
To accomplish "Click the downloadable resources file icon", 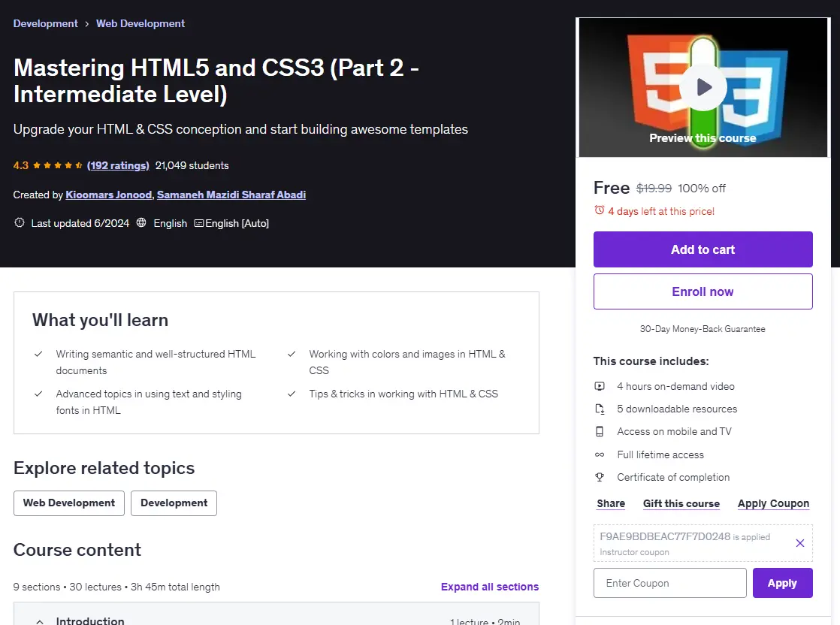I will pos(600,409).
